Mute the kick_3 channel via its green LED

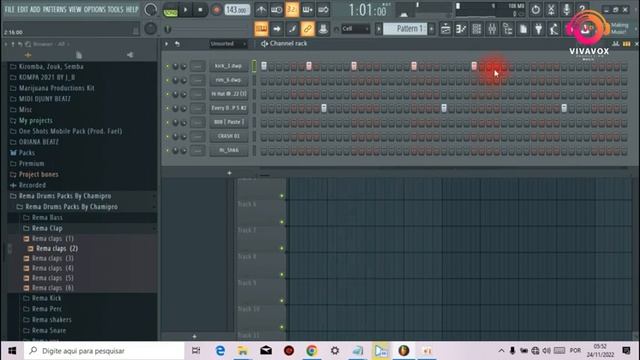(x=167, y=66)
